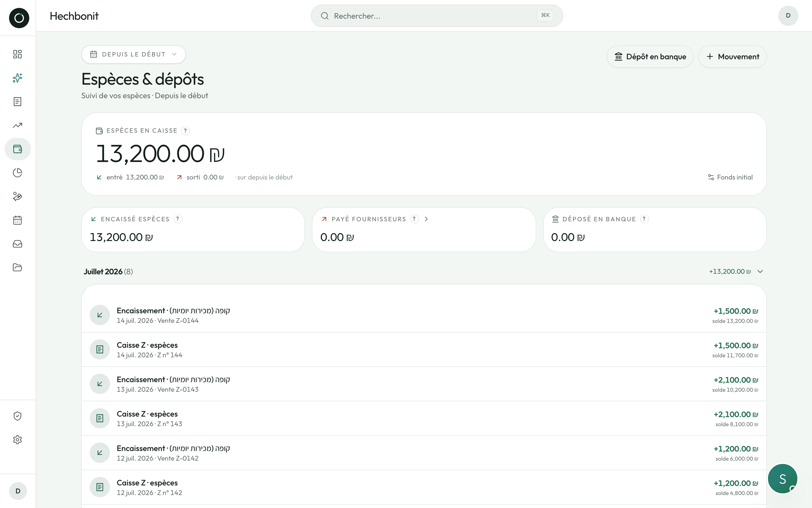This screenshot has width=812, height=508.
Task: Click the balance solde 8,100.00
Action: [x=737, y=424]
